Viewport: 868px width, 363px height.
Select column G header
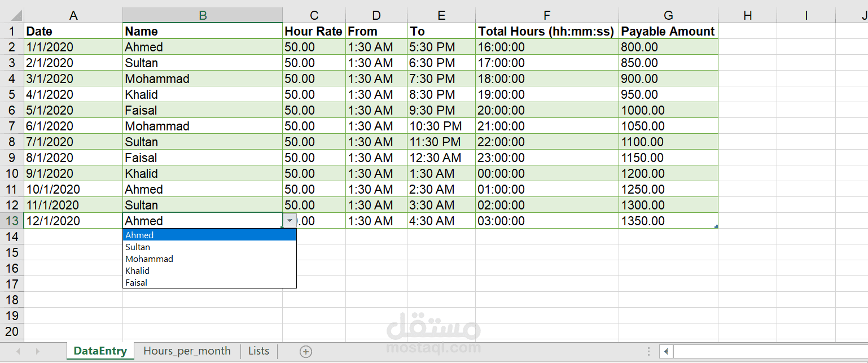668,16
